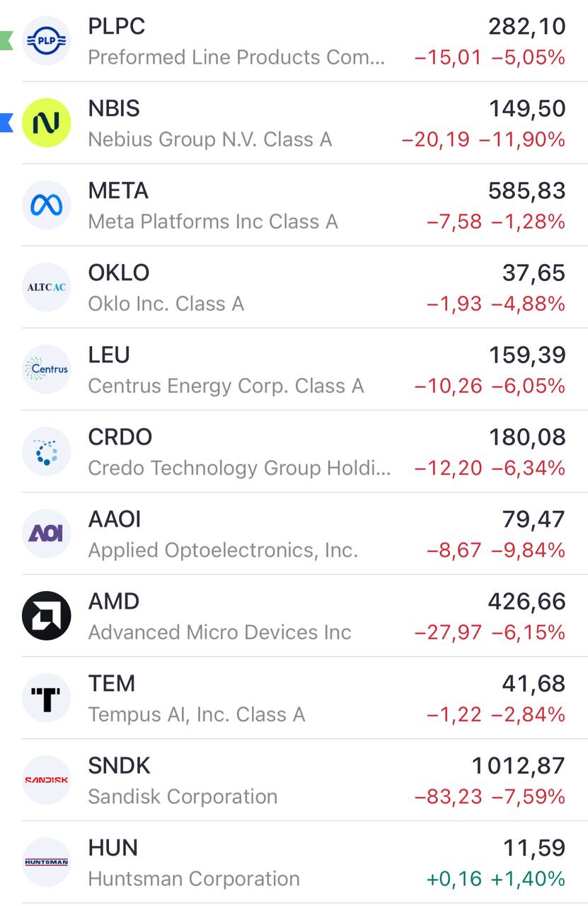Click the green flag marker beside PLPC

[x=6, y=41]
